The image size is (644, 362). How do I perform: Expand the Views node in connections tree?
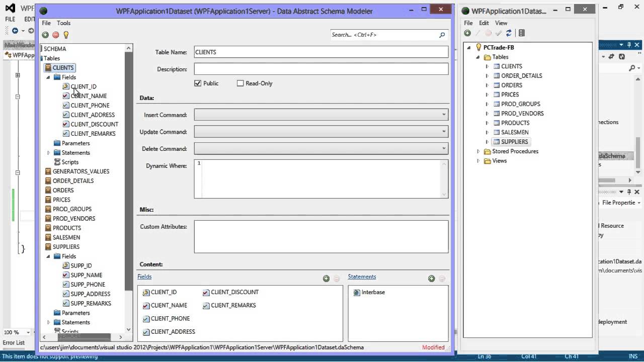[478, 161]
